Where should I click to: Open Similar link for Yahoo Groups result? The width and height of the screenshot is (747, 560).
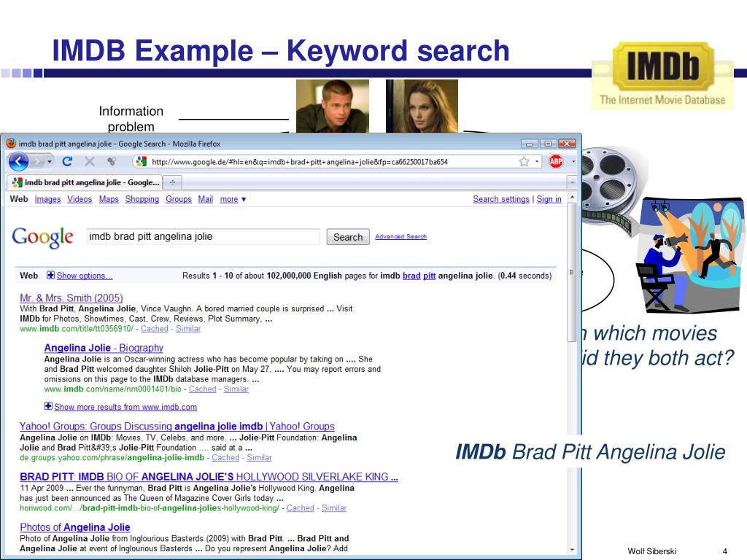pyautogui.click(x=259, y=457)
